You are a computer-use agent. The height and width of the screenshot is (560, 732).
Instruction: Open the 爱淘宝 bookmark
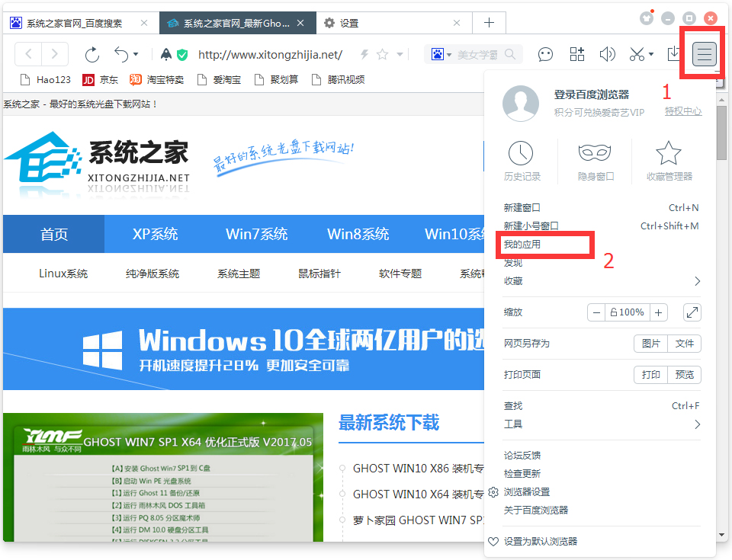(219, 80)
